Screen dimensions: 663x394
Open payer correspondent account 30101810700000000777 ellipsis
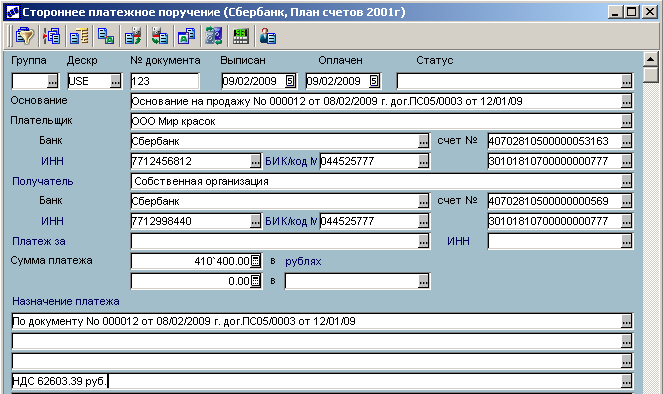point(627,161)
